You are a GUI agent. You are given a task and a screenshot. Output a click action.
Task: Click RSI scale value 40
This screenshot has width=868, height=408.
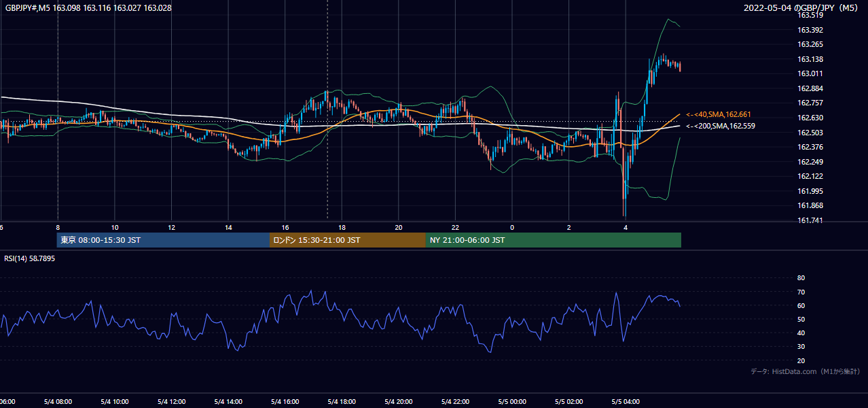coord(801,333)
